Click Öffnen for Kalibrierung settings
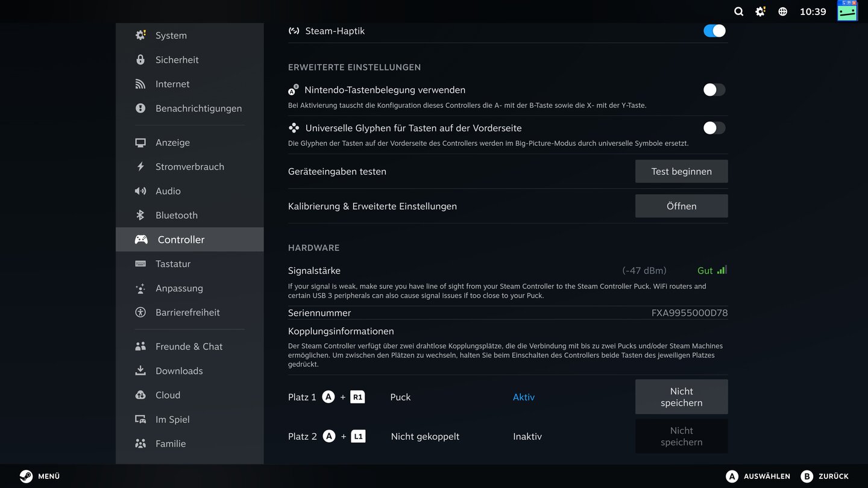Screen dimensions: 868x488 (681, 206)
